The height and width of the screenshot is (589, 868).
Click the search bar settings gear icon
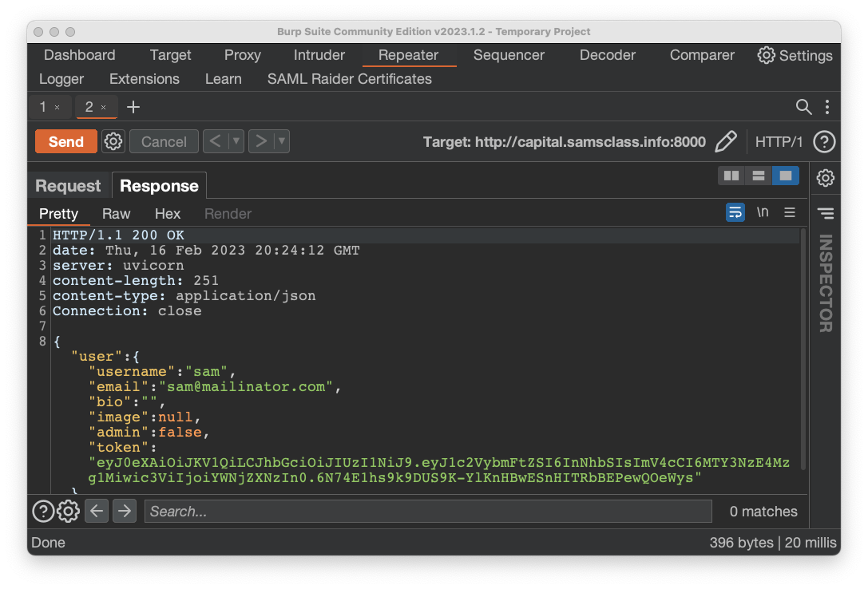(x=69, y=511)
